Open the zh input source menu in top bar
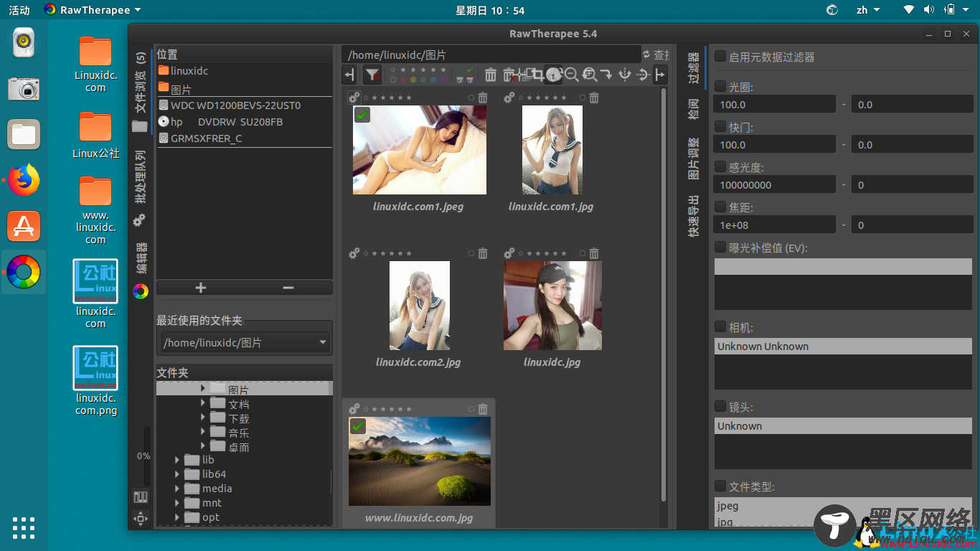The image size is (980, 551). click(868, 10)
